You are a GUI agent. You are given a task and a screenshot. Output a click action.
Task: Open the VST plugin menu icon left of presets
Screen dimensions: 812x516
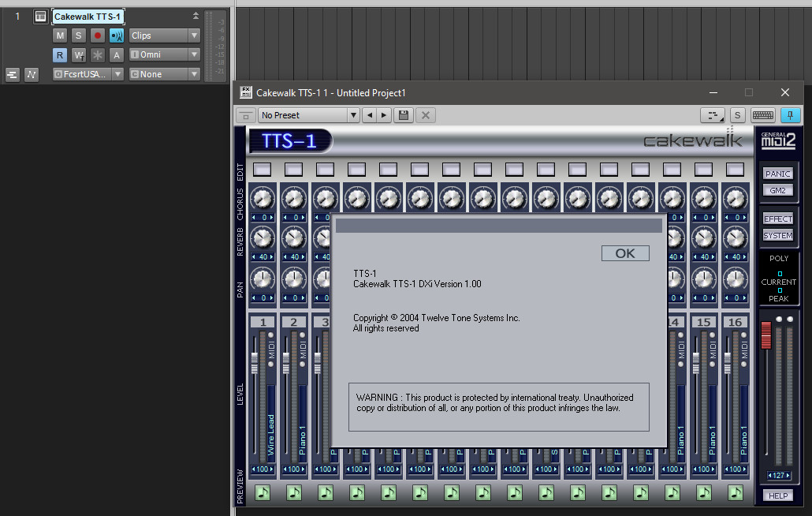pyautogui.click(x=246, y=115)
